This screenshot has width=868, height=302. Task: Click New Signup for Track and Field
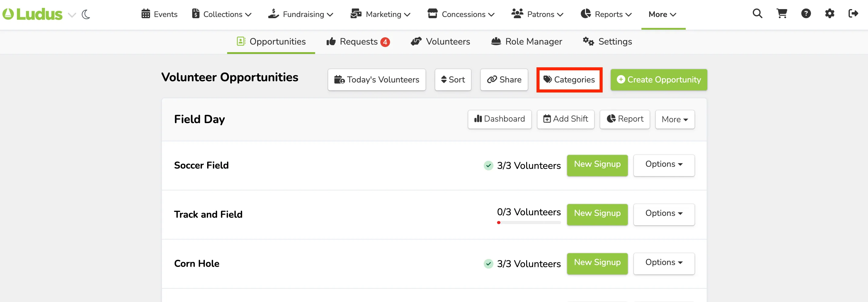click(x=597, y=214)
